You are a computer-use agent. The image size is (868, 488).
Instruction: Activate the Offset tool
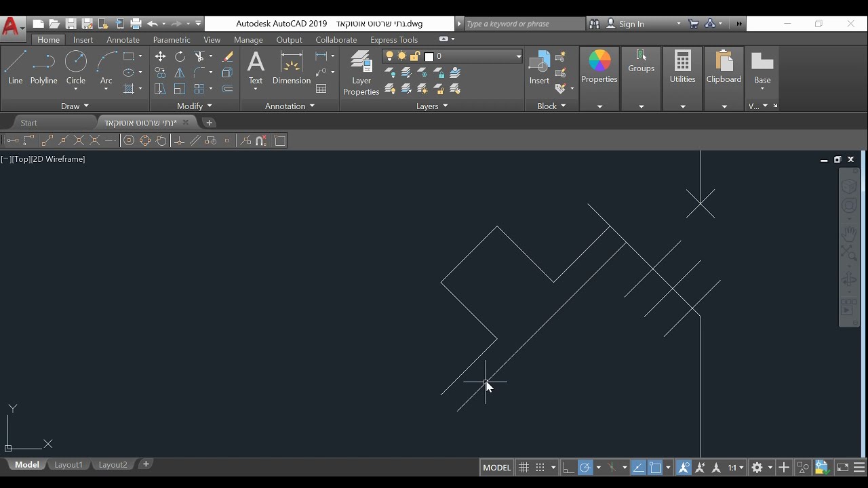tap(227, 89)
